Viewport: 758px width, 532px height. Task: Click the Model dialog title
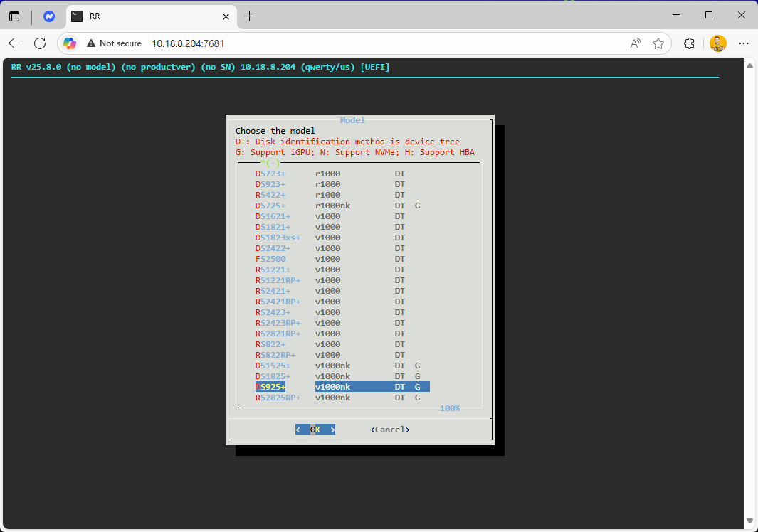(x=352, y=119)
